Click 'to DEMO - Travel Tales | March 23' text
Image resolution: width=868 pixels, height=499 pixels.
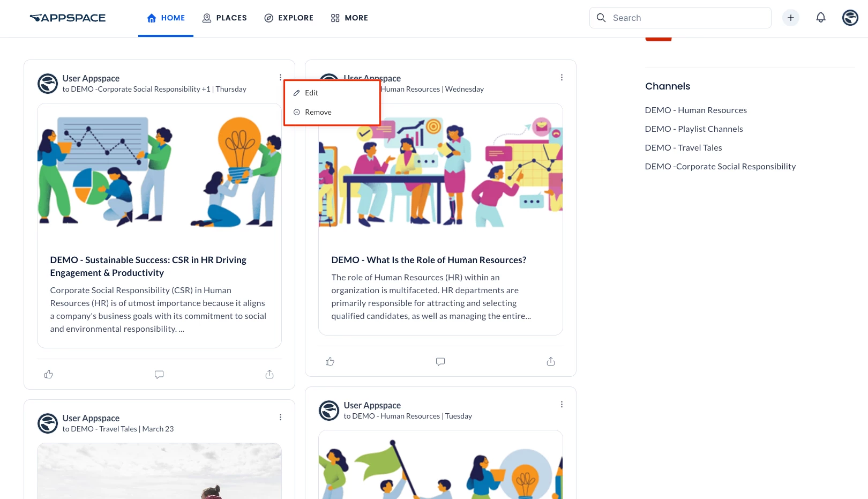pyautogui.click(x=118, y=429)
